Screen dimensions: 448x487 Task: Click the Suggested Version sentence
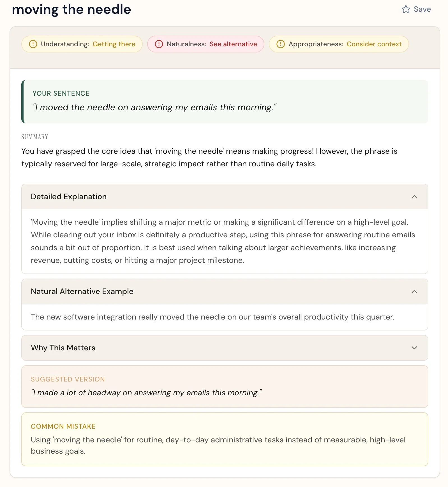tap(147, 393)
